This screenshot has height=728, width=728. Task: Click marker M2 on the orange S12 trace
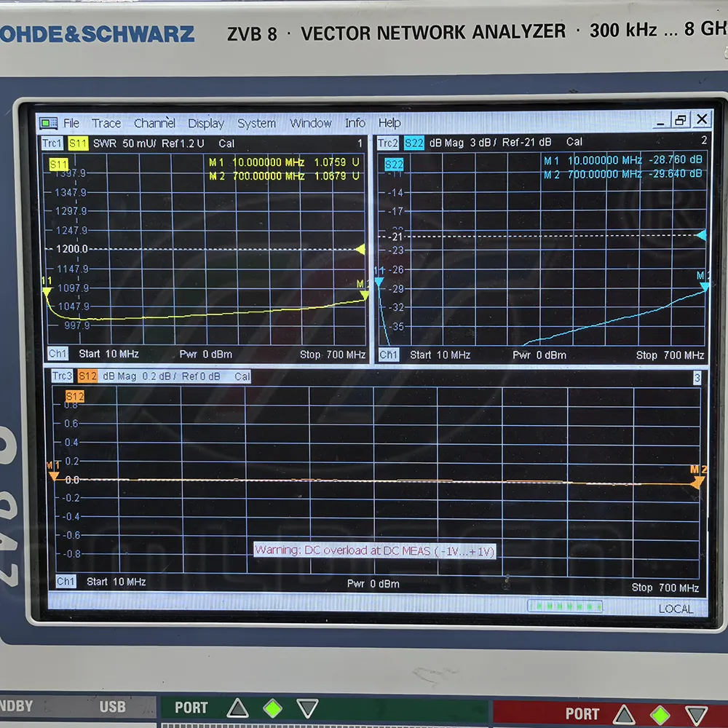coord(697,481)
